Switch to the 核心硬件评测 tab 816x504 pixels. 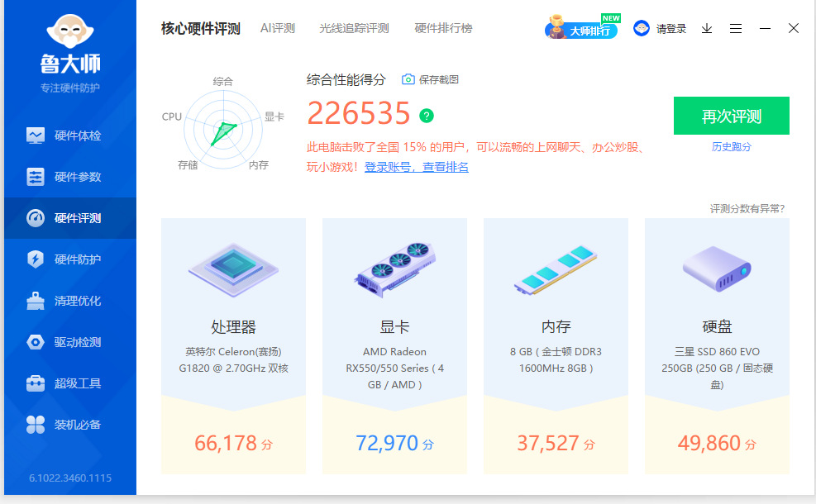(200, 28)
